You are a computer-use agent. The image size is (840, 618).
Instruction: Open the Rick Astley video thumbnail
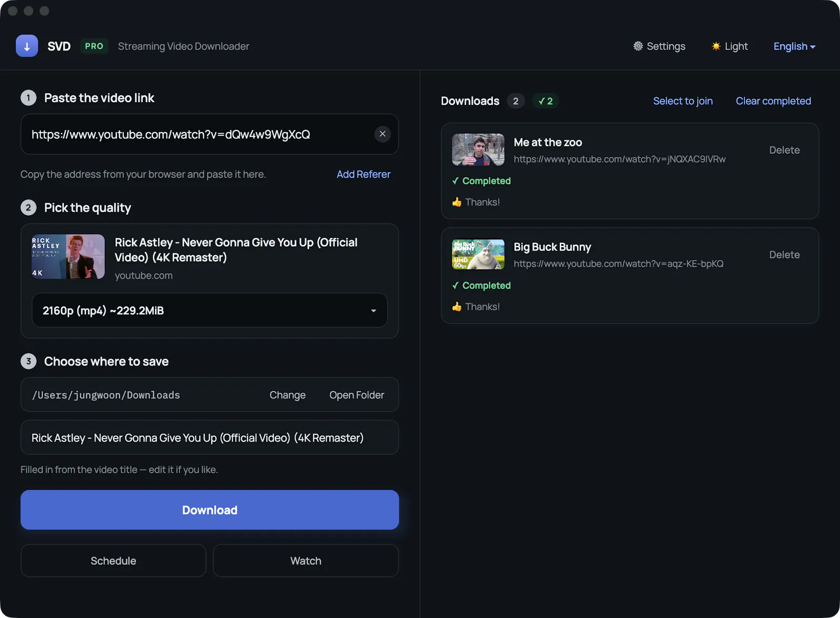(68, 256)
